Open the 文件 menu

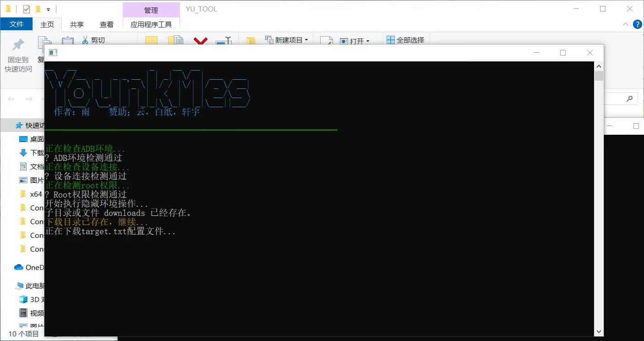[16, 24]
